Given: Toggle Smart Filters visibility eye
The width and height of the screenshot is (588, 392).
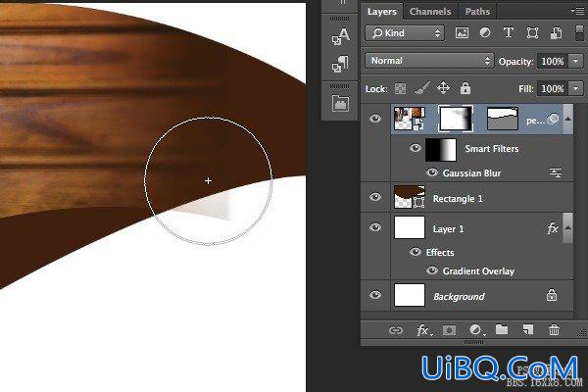Looking at the screenshot, I should 415,148.
